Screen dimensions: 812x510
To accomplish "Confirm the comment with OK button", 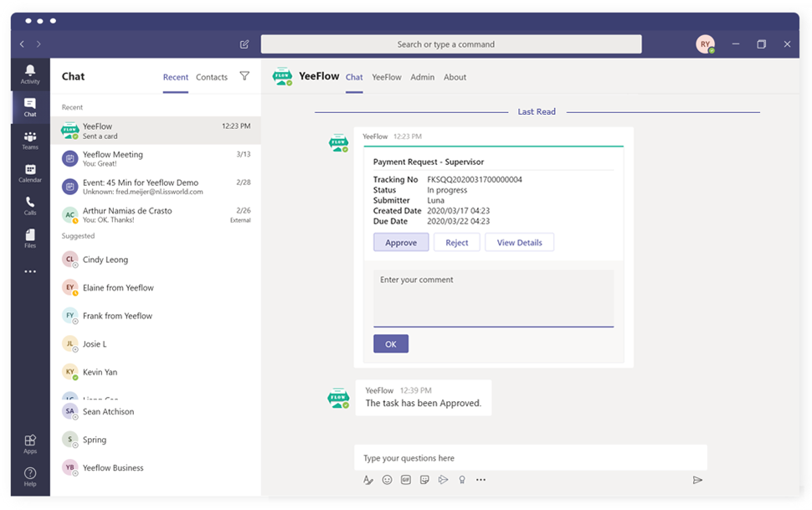I will [391, 344].
